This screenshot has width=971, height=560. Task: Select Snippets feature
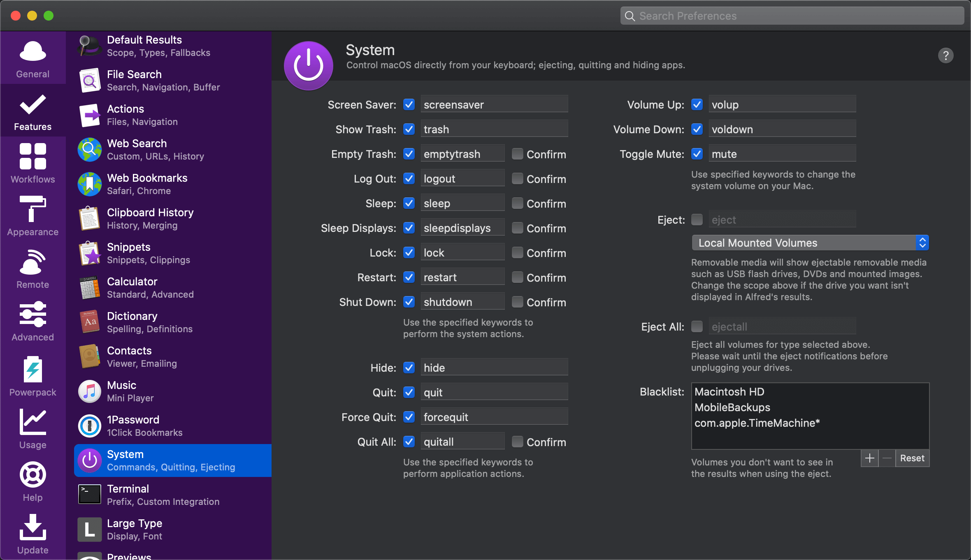pyautogui.click(x=173, y=253)
